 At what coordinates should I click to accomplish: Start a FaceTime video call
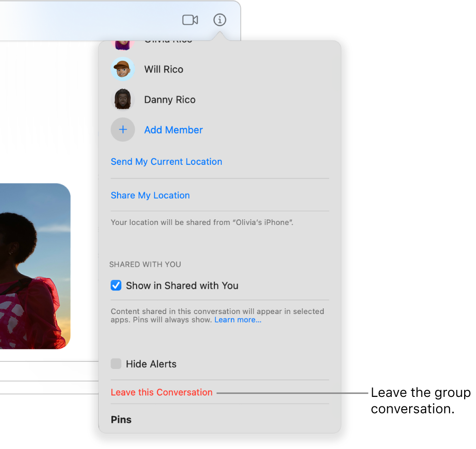[190, 20]
